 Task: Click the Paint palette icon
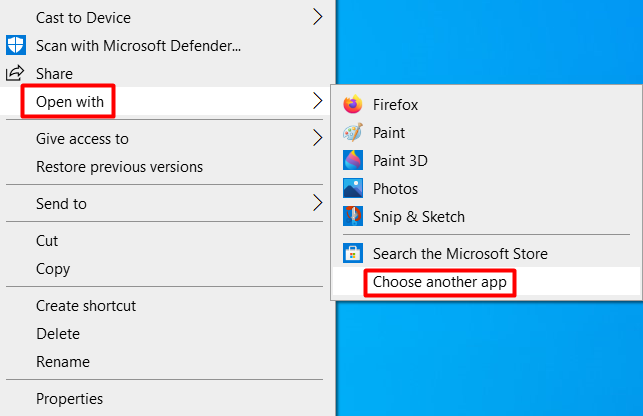tap(352, 132)
